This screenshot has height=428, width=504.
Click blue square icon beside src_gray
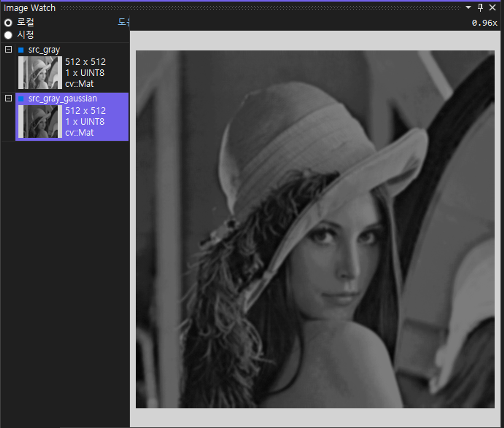pos(21,50)
